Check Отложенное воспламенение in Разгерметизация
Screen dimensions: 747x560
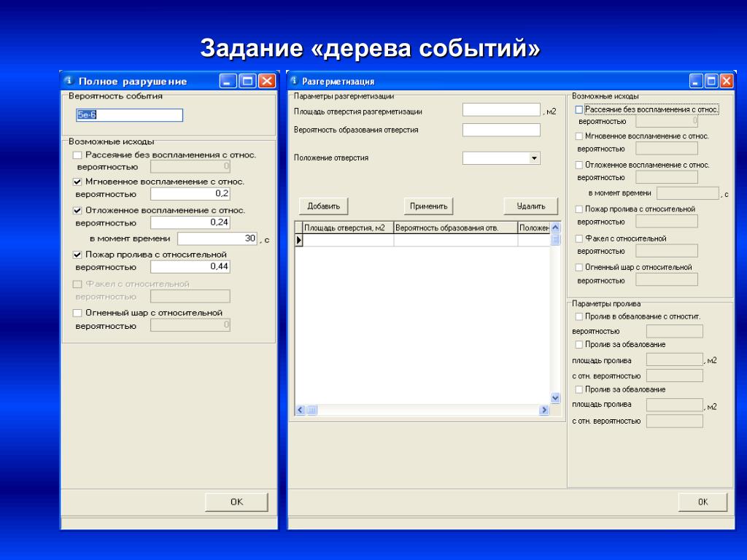578,166
